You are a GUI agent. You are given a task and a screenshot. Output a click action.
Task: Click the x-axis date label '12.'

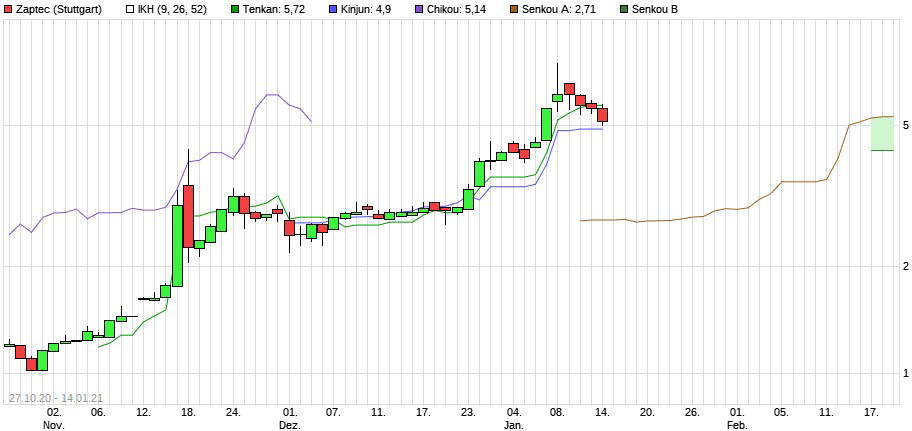click(x=143, y=412)
